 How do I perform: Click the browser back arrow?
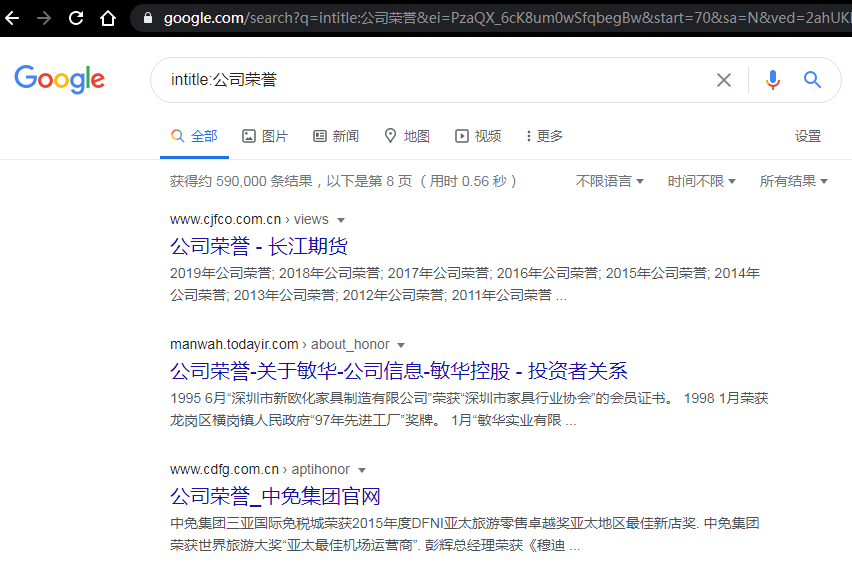(x=13, y=18)
